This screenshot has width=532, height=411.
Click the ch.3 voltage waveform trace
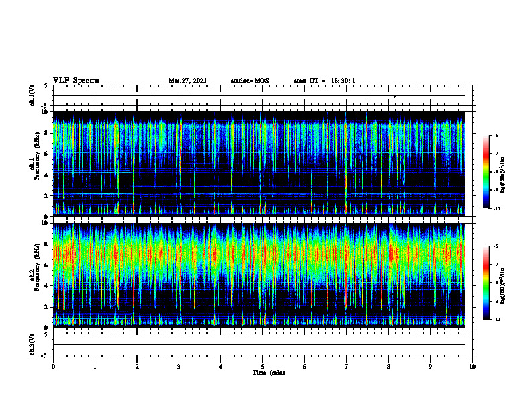259,345
